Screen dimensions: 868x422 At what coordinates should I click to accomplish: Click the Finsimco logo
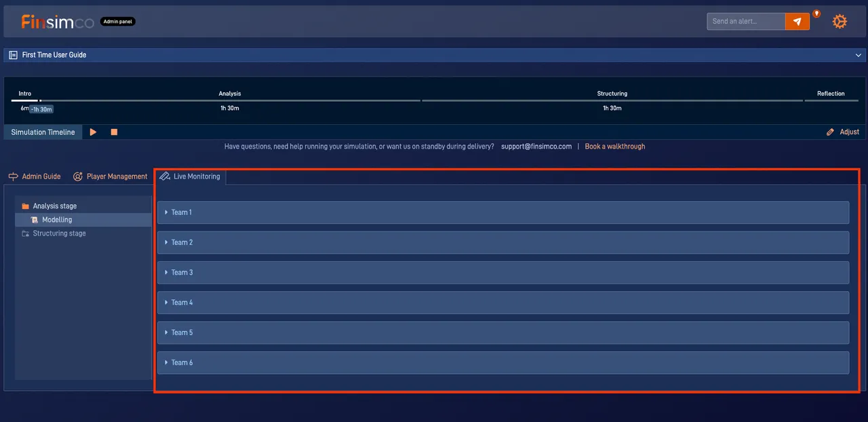point(57,22)
